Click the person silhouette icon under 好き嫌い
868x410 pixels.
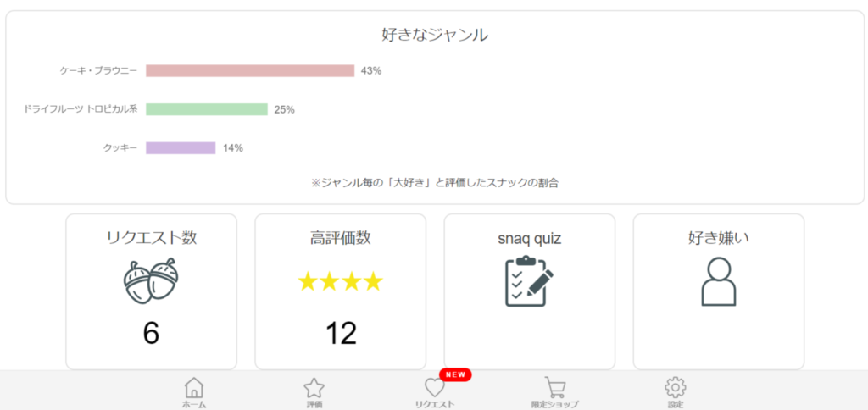pyautogui.click(x=719, y=281)
